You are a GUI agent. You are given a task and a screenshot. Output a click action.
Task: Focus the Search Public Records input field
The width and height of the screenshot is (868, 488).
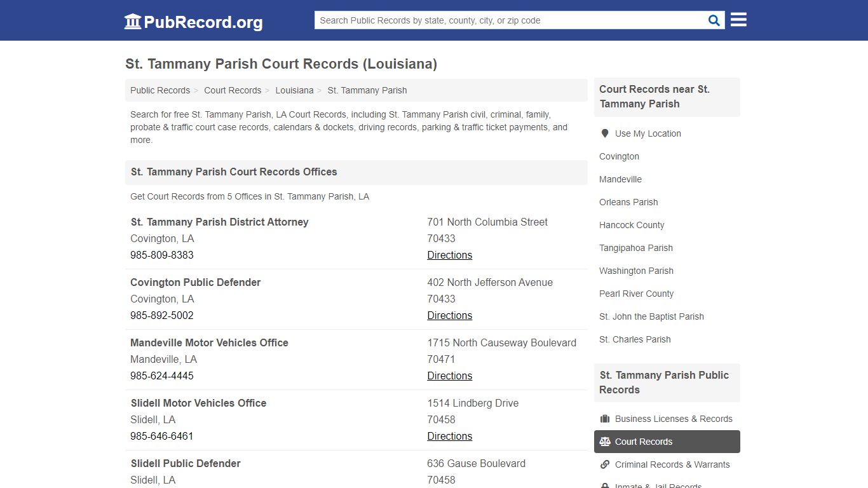coord(510,20)
